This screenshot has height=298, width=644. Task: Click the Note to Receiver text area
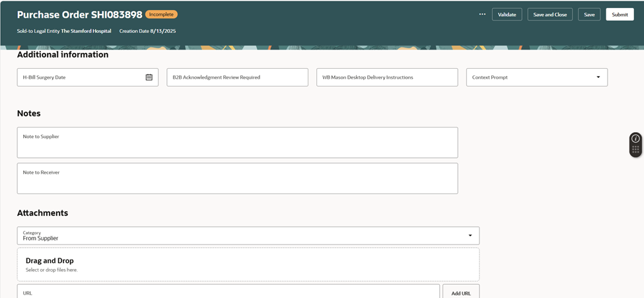click(237, 178)
